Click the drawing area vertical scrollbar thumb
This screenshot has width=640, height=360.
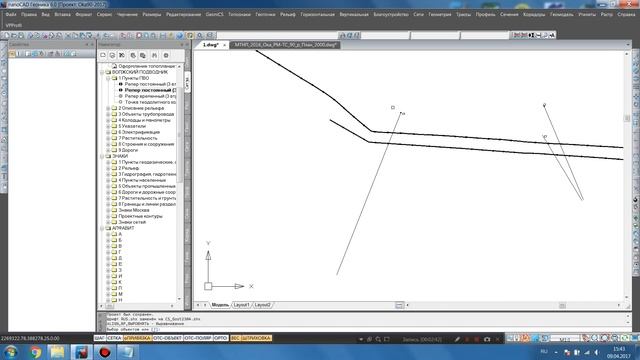pyautogui.click(x=627, y=118)
